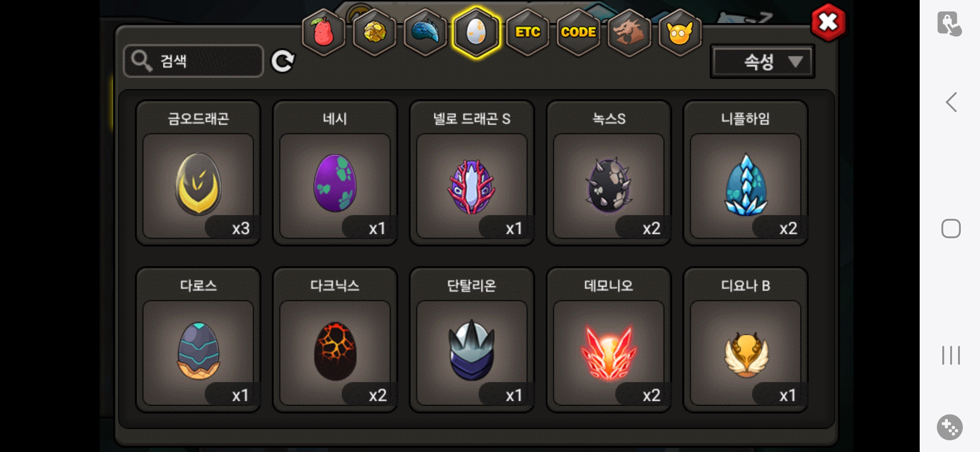Tap the touch assistant icon at top right
Screen dimensions: 980x452
point(949,24)
